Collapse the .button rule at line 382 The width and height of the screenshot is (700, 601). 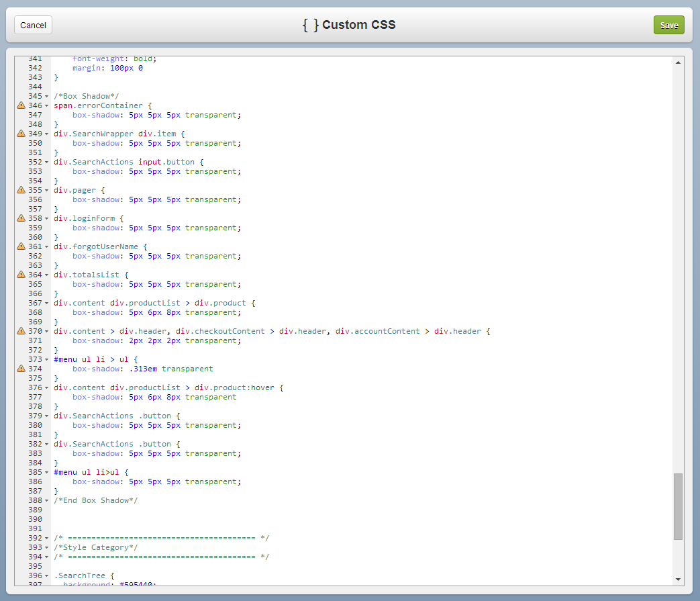[x=46, y=444]
